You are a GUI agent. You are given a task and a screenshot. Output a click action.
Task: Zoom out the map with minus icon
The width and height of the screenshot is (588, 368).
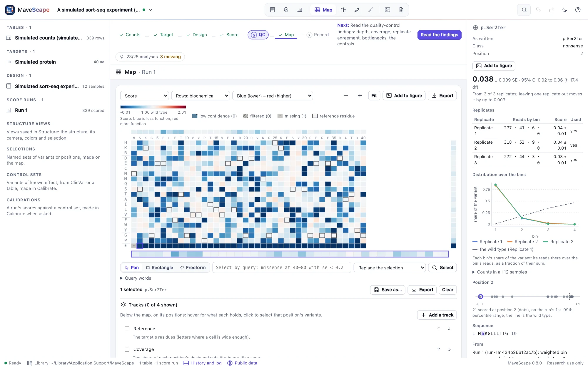coord(346,95)
